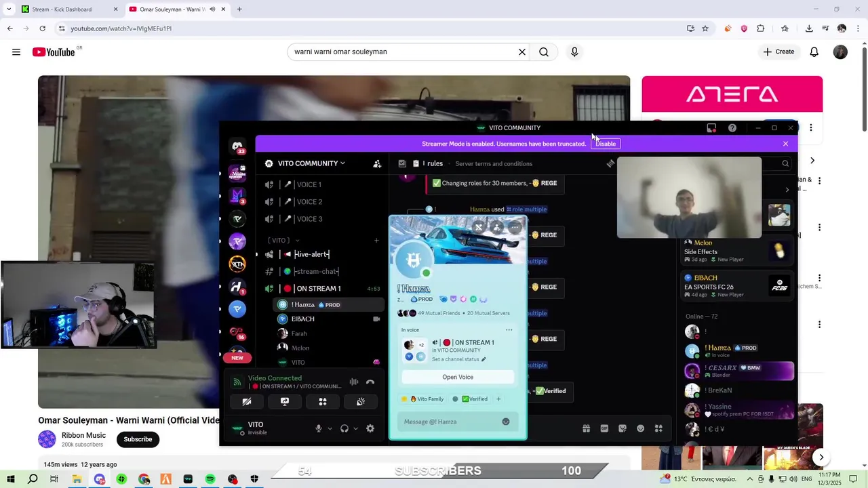Open activities icon in voice panel
This screenshot has height=488, width=868.
pos(323,401)
